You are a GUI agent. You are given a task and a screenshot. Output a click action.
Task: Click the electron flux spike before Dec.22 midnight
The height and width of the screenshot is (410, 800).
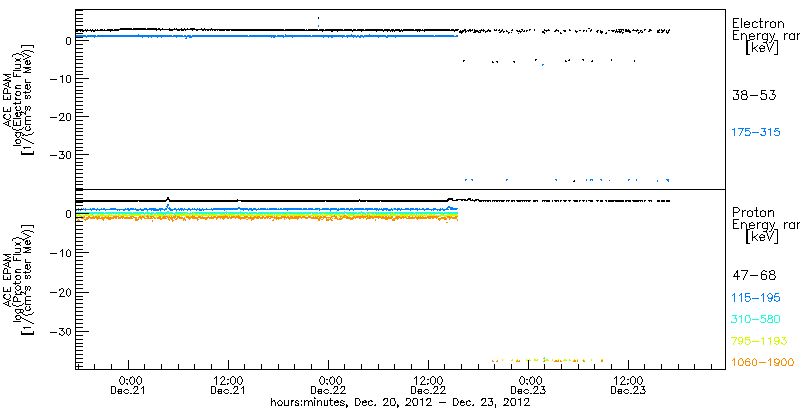click(318, 22)
